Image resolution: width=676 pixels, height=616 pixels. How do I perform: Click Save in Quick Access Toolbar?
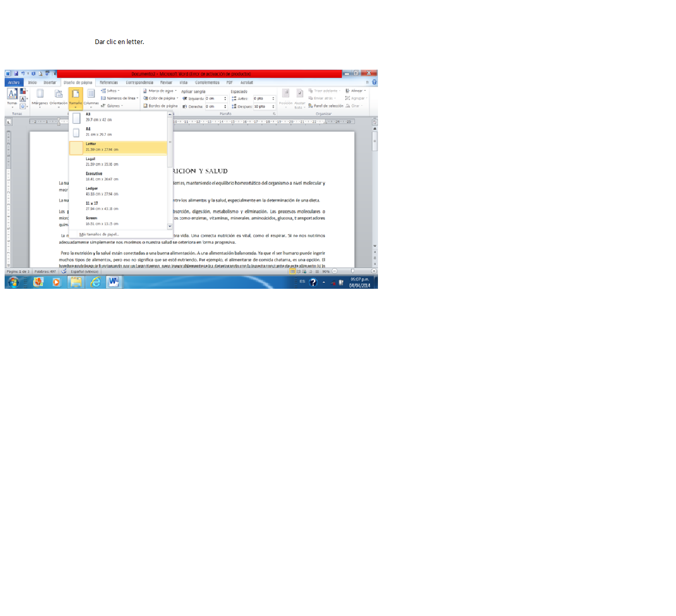coord(16,74)
